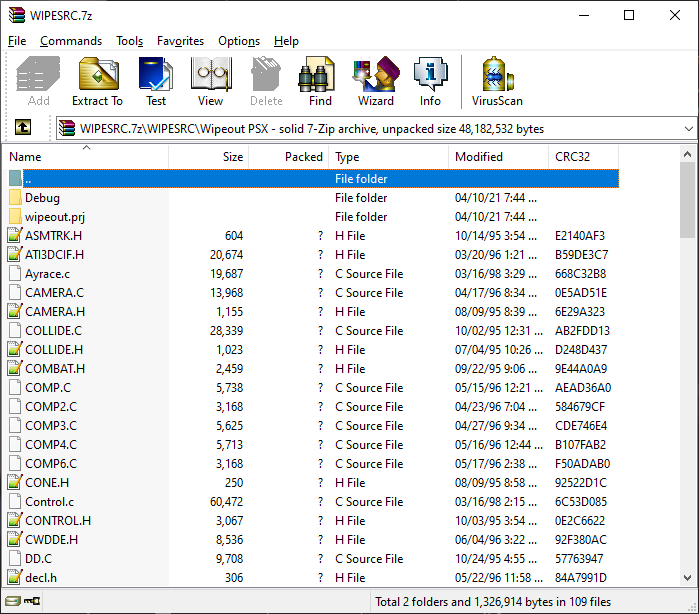This screenshot has height=614, width=699.
Task: Click the CONE.H file icon
Action: click(15, 482)
